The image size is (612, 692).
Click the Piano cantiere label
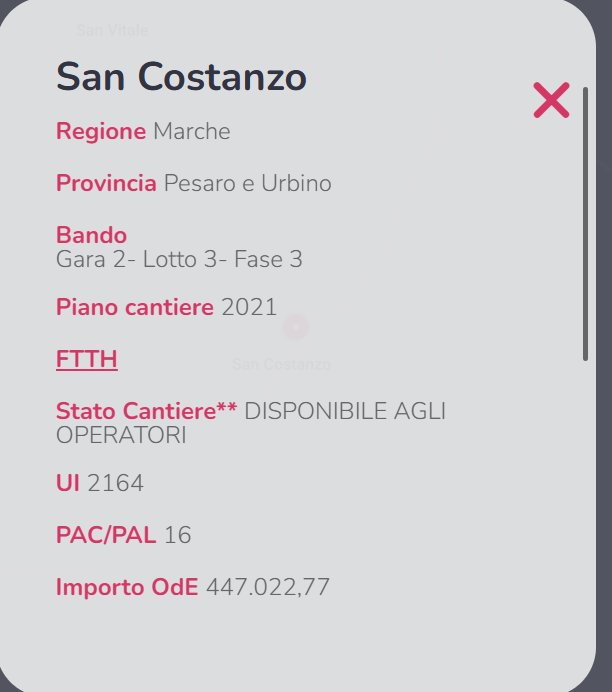[135, 307]
